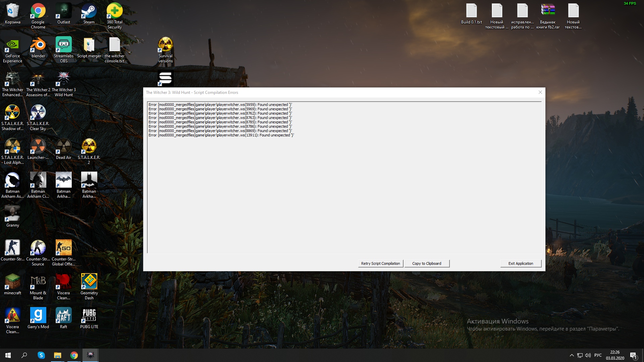Open File Explorer from taskbar
This screenshot has height=362, width=644.
click(57, 355)
